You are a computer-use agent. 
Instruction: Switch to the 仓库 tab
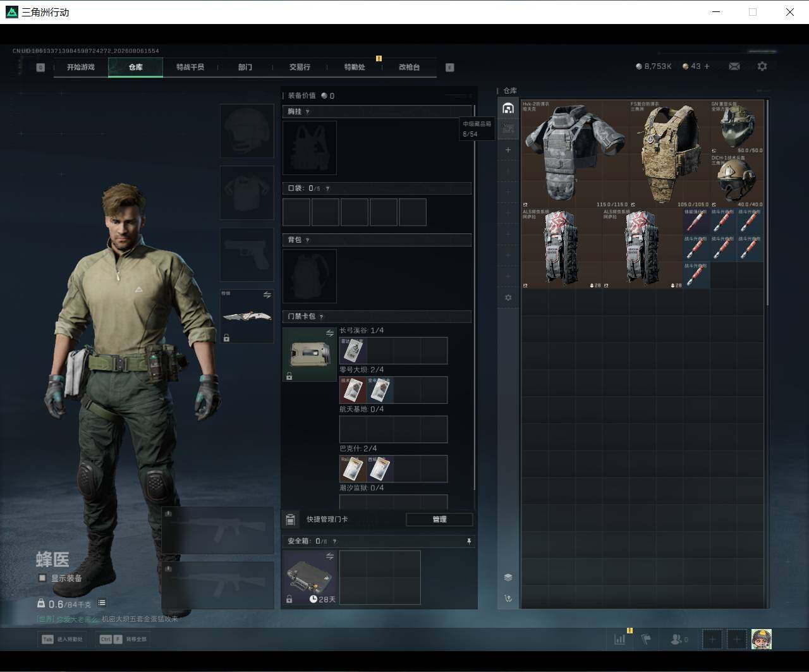[135, 67]
